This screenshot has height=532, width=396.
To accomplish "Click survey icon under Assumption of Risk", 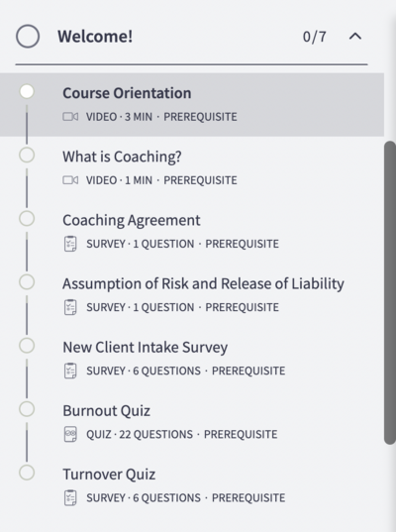I will pos(70,307).
